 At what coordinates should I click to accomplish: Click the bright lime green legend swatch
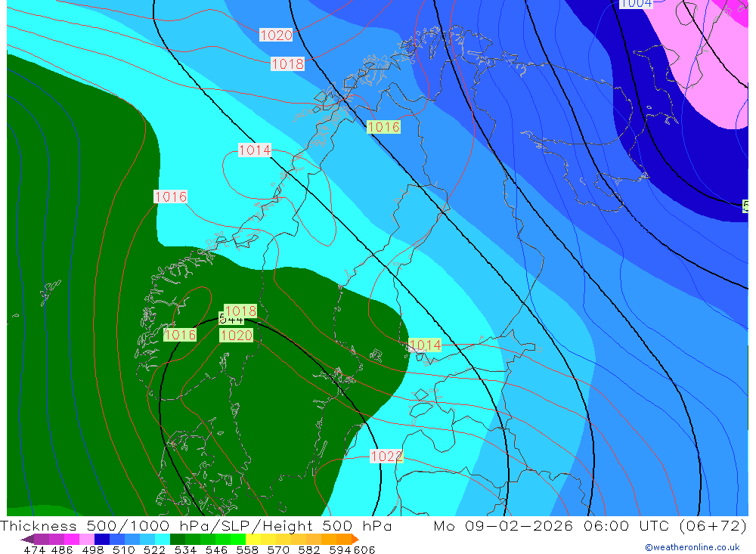click(238, 540)
